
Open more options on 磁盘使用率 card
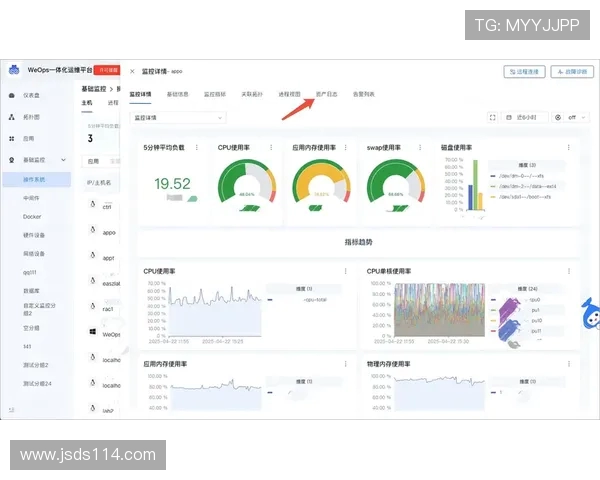click(x=570, y=147)
